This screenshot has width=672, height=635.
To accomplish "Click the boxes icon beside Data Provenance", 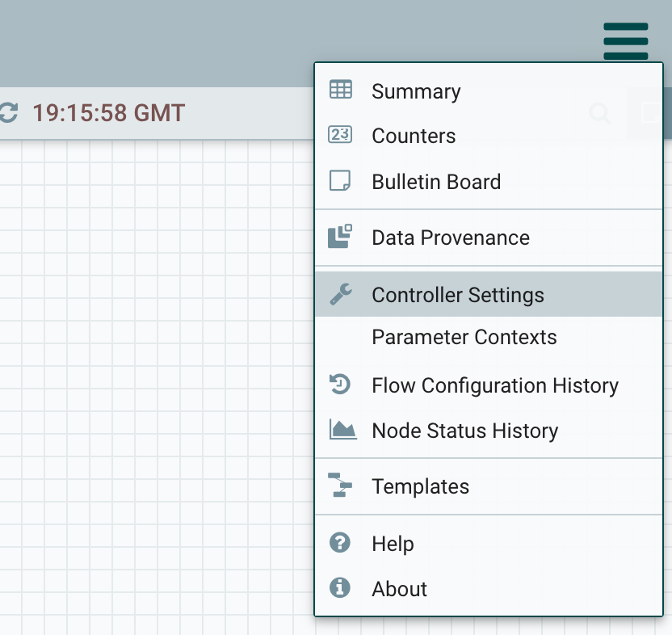I will 341,237.
